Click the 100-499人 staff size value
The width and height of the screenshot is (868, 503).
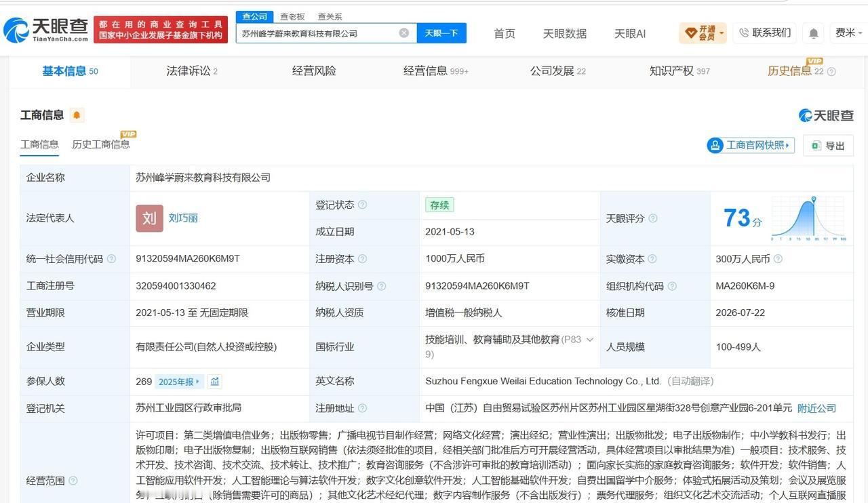pyautogui.click(x=738, y=347)
